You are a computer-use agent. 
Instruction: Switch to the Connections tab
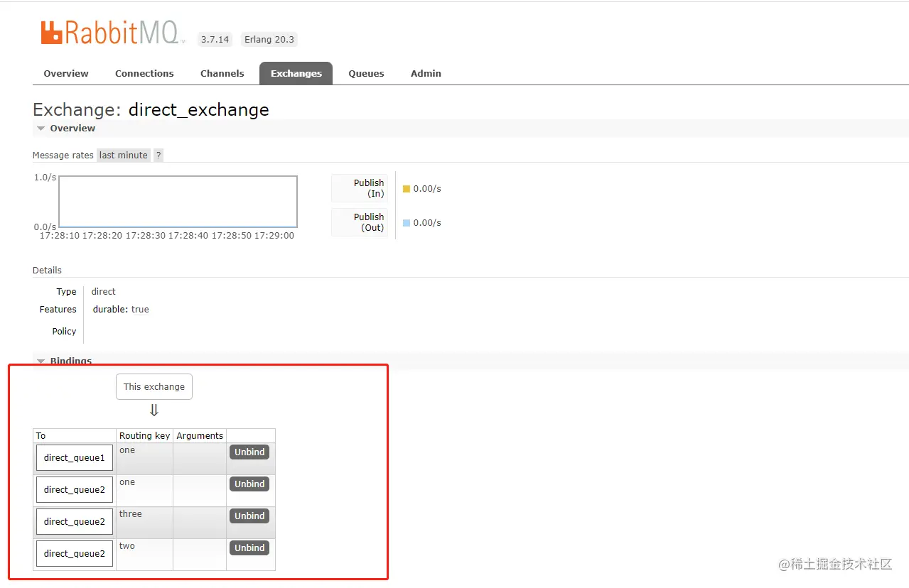144,73
